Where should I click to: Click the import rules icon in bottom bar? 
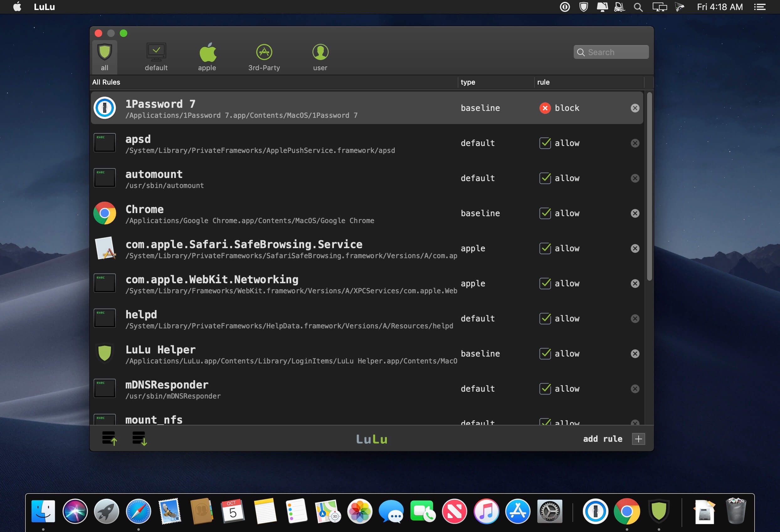coord(109,438)
